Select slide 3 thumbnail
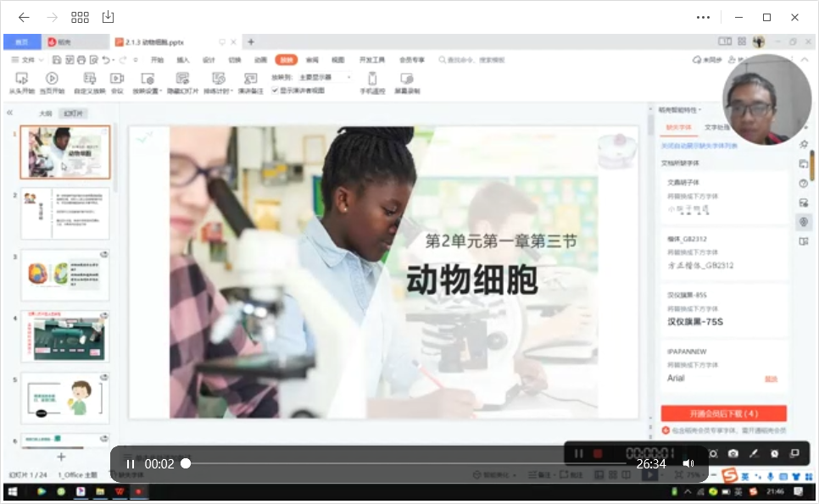This screenshot has height=504, width=819. 64,274
